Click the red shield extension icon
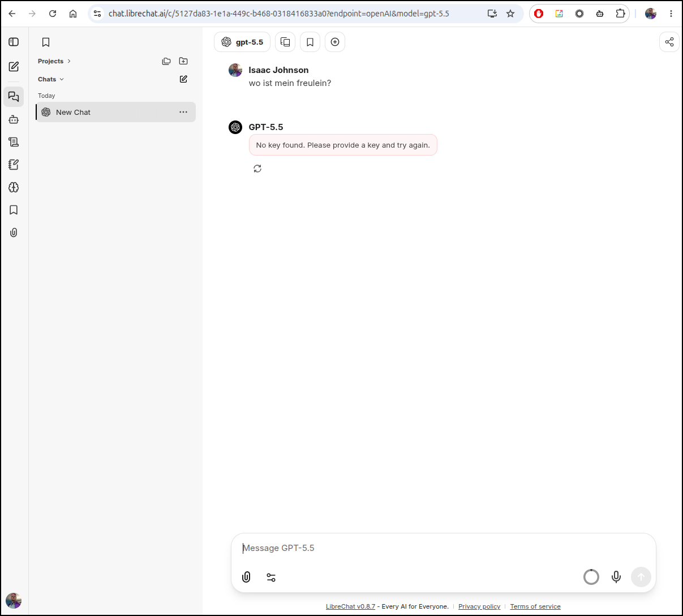683x616 pixels. [x=539, y=14]
